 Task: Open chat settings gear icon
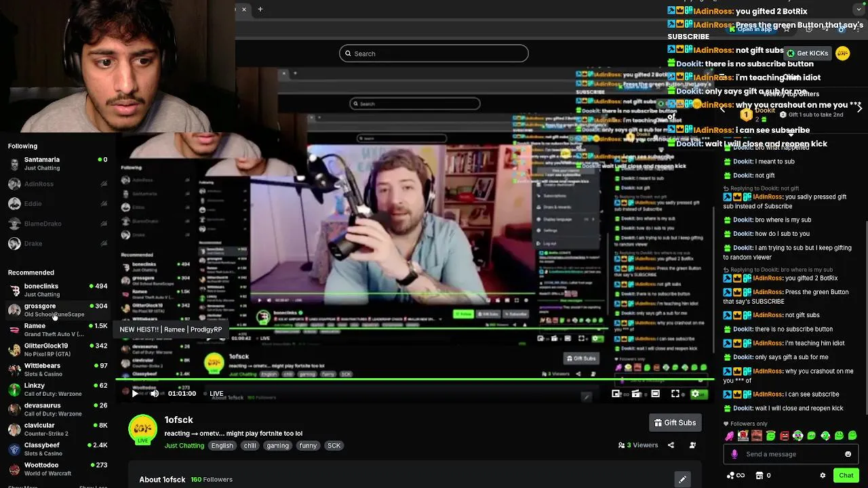823,475
